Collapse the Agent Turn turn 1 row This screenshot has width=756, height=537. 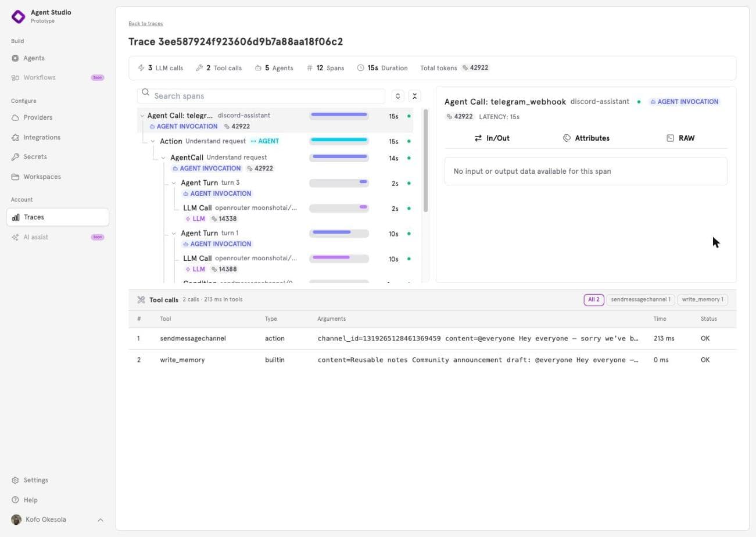[174, 234]
